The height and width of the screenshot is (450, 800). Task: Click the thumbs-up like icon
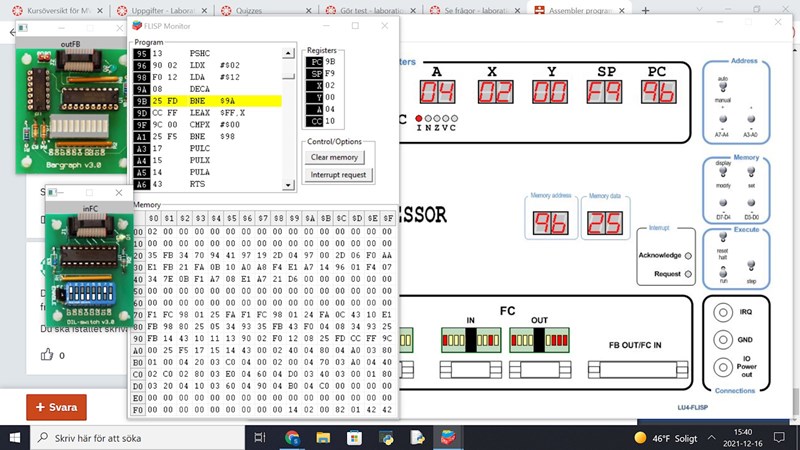[x=46, y=354]
